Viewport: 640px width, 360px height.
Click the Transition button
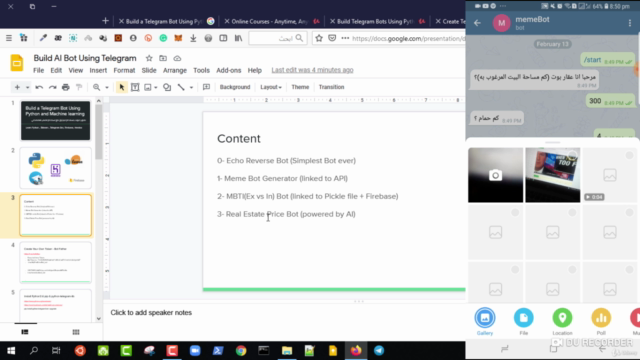click(x=331, y=87)
